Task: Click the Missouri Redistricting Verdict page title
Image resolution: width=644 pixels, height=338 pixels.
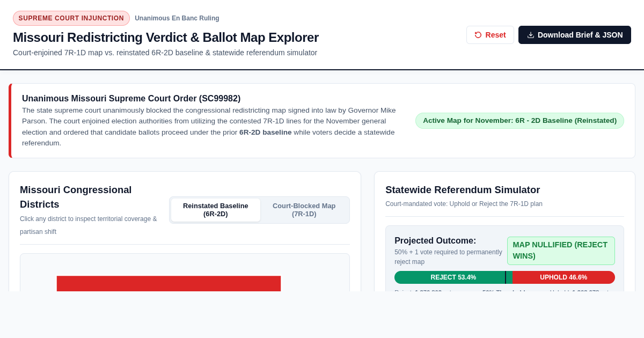Action: point(166,38)
